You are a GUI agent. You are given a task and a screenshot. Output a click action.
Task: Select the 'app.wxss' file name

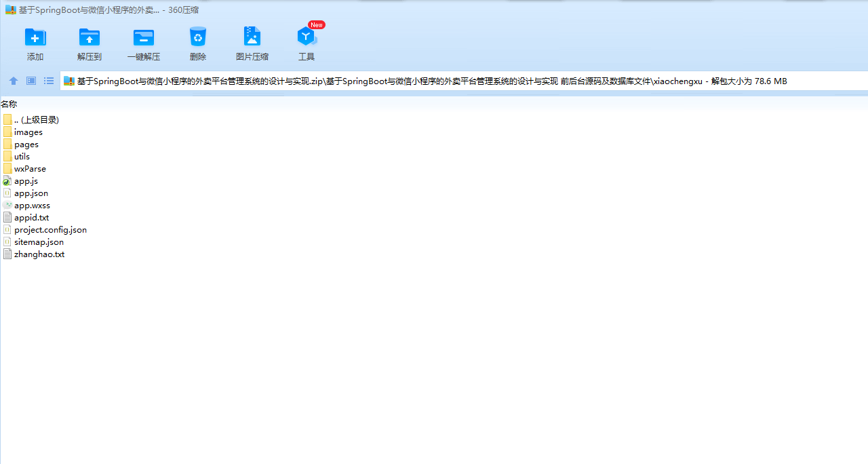pyautogui.click(x=33, y=206)
